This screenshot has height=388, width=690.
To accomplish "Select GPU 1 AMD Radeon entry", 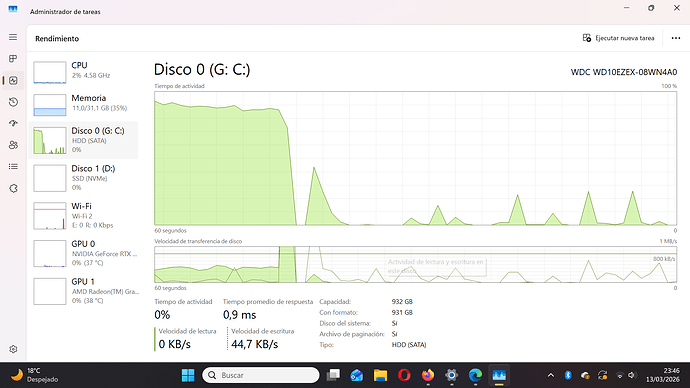I will (83, 291).
